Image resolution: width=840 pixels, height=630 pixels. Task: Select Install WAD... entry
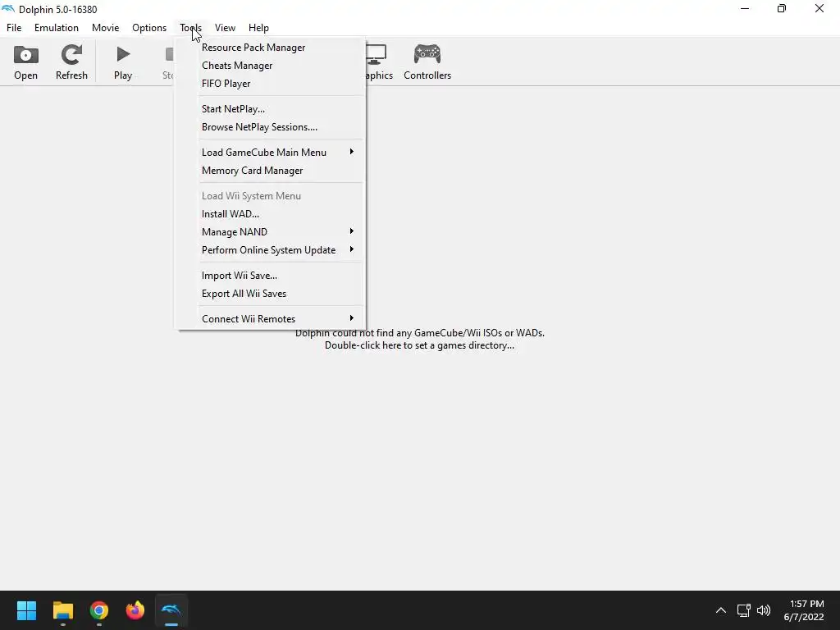(x=271, y=214)
